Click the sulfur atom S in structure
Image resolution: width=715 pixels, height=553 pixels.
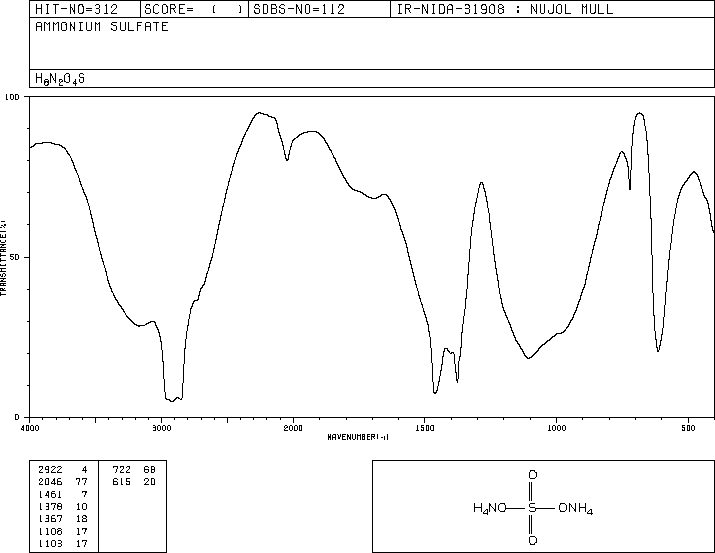tap(532, 508)
